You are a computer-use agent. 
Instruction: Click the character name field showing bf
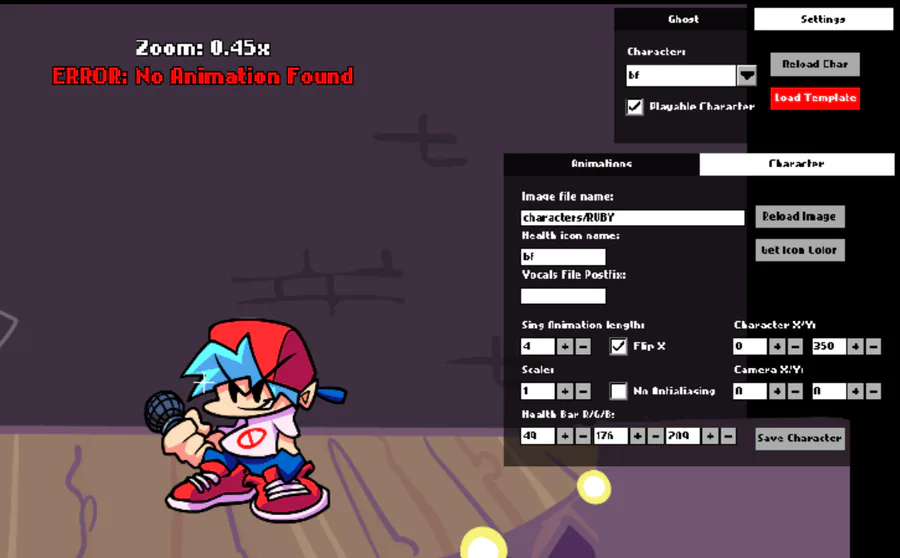click(x=681, y=75)
